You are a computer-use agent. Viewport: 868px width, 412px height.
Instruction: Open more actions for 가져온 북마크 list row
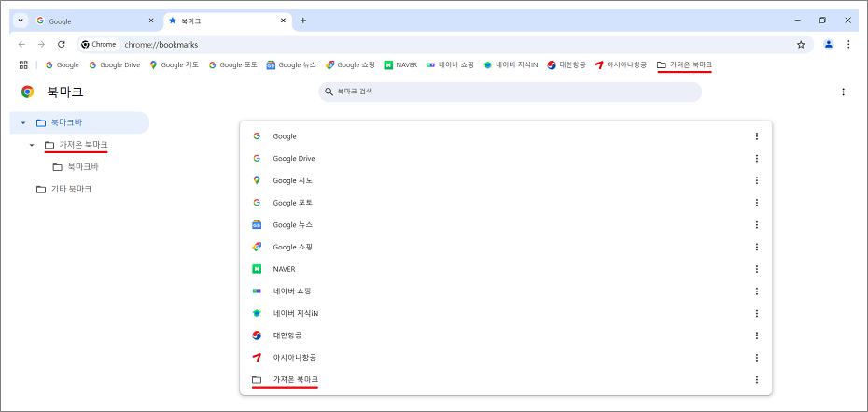click(757, 380)
